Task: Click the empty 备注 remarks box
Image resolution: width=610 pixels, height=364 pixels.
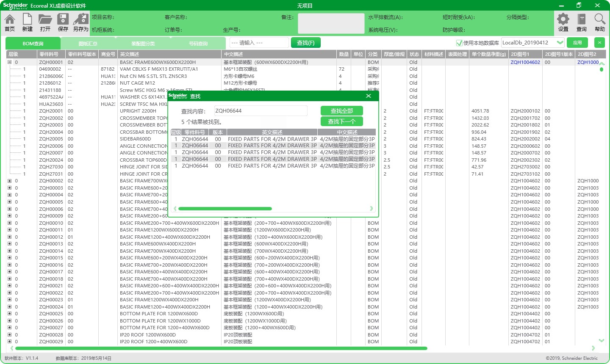Action: tap(331, 23)
